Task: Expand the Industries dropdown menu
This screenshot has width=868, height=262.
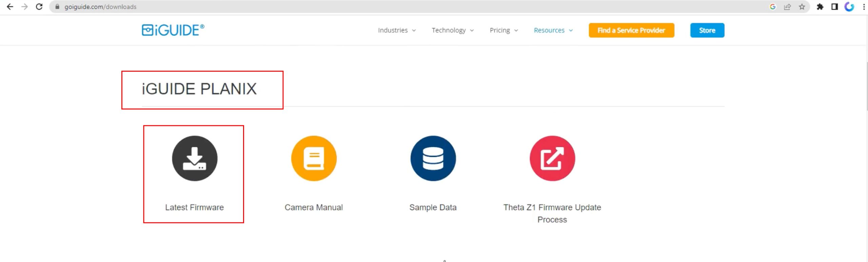Action: 397,30
